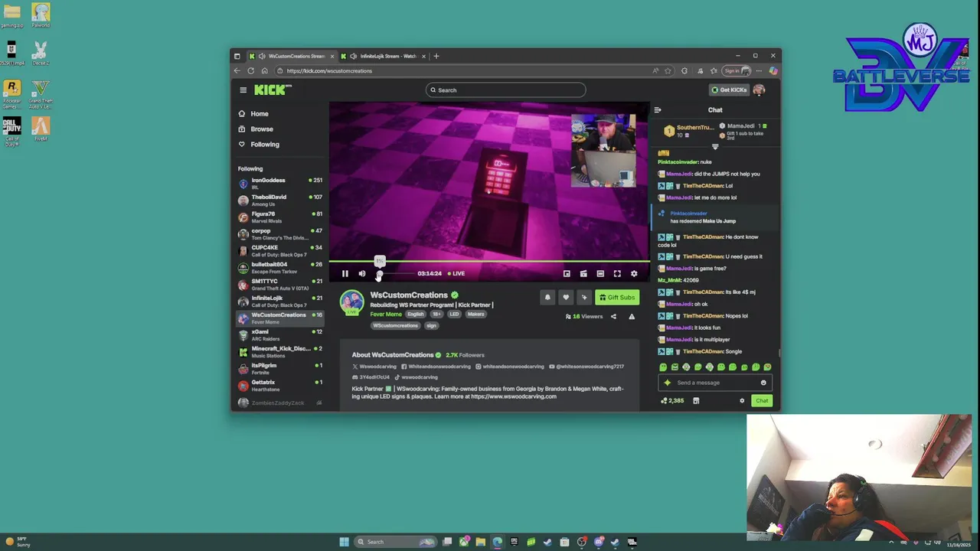This screenshot has width=980, height=551.
Task: Report stream with warning triangle icon
Action: [x=632, y=316]
